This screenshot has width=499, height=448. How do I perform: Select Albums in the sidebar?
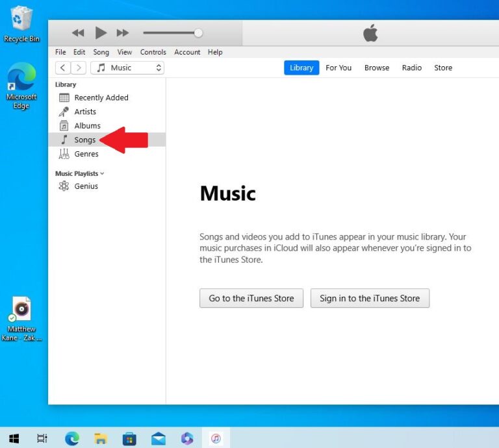click(107, 125)
